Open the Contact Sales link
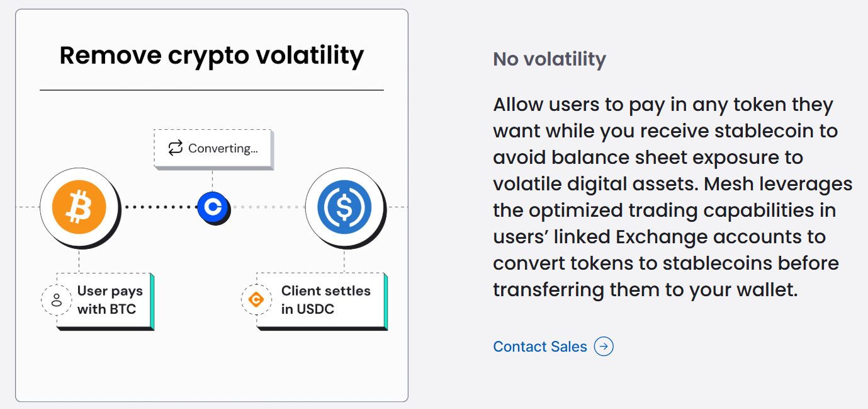 pyautogui.click(x=539, y=347)
